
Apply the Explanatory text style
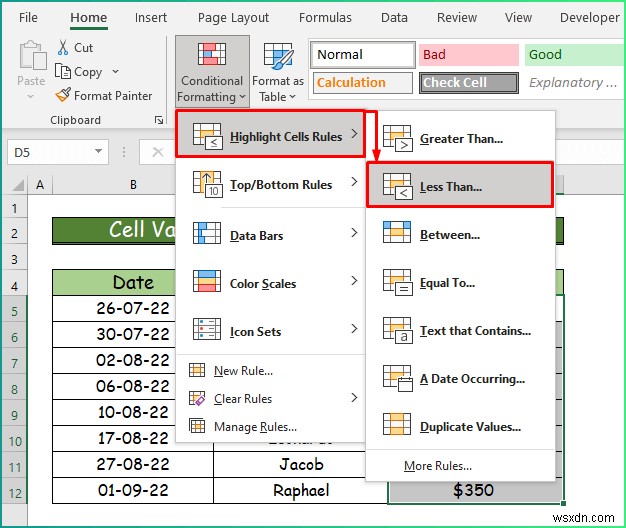pos(575,83)
